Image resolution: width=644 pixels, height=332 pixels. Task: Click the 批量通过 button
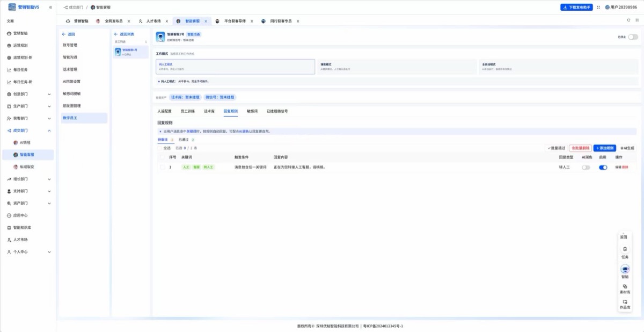point(556,148)
